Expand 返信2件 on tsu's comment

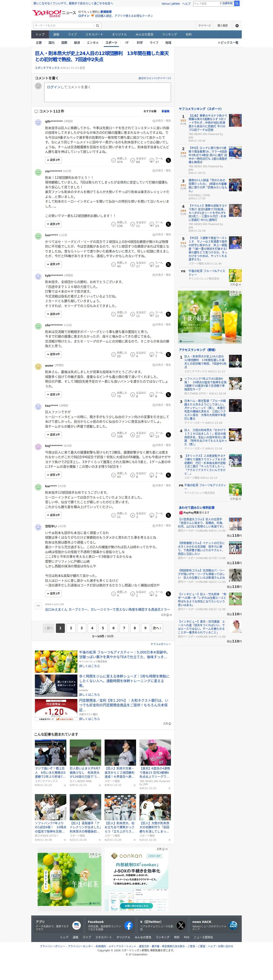click(53, 434)
